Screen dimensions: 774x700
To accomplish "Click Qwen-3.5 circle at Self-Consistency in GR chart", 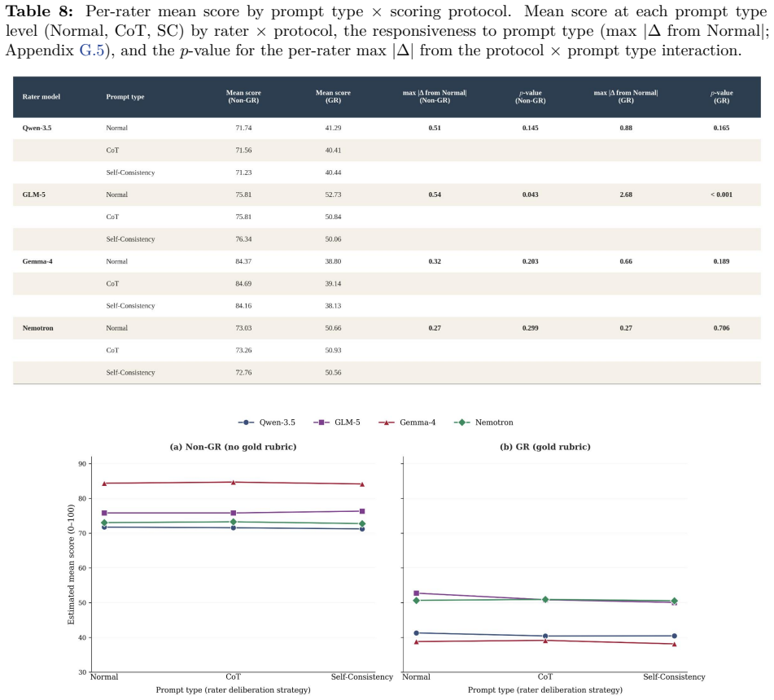I will [674, 636].
